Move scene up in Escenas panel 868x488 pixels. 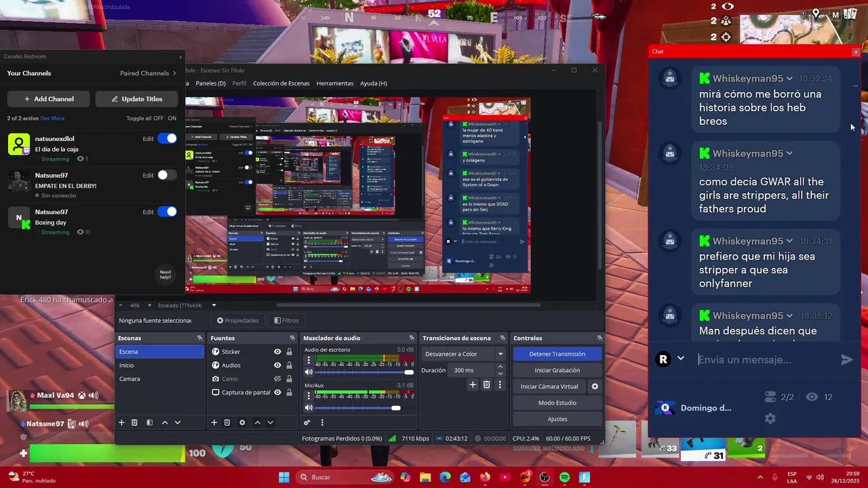click(x=165, y=422)
